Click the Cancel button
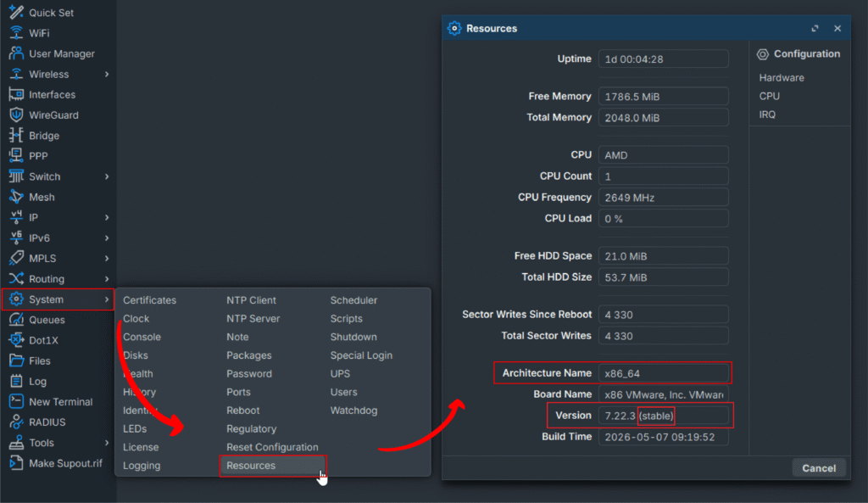The image size is (868, 503). point(819,468)
